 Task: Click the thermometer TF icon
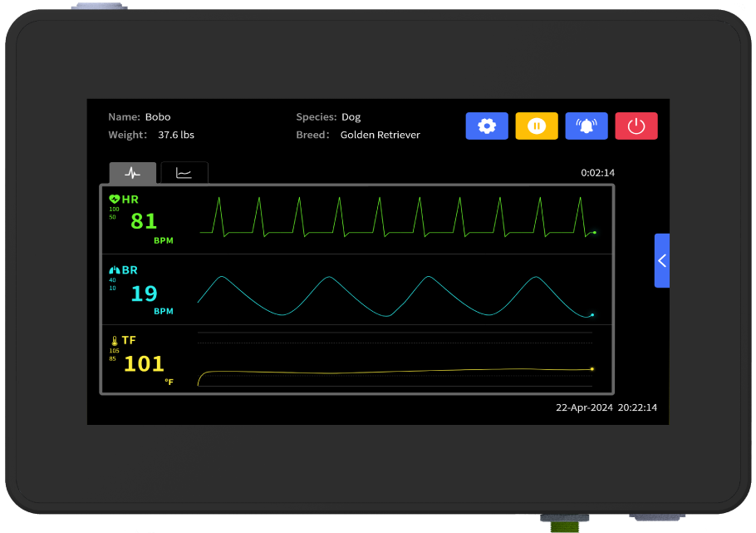(x=115, y=341)
